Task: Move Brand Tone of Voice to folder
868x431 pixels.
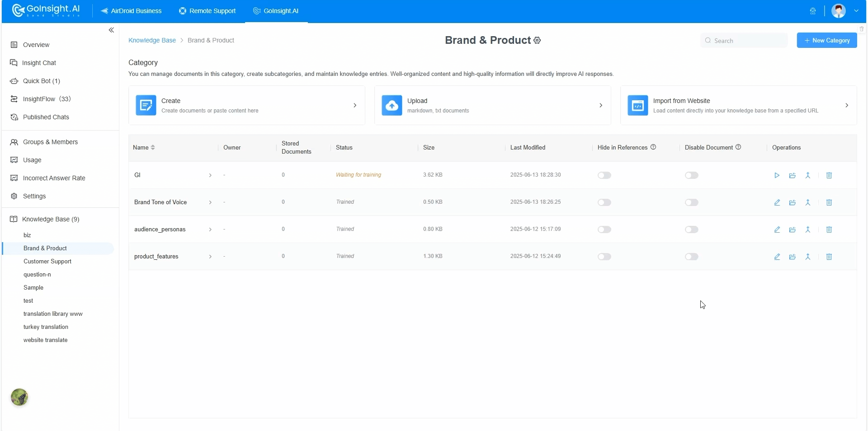Action: point(792,202)
